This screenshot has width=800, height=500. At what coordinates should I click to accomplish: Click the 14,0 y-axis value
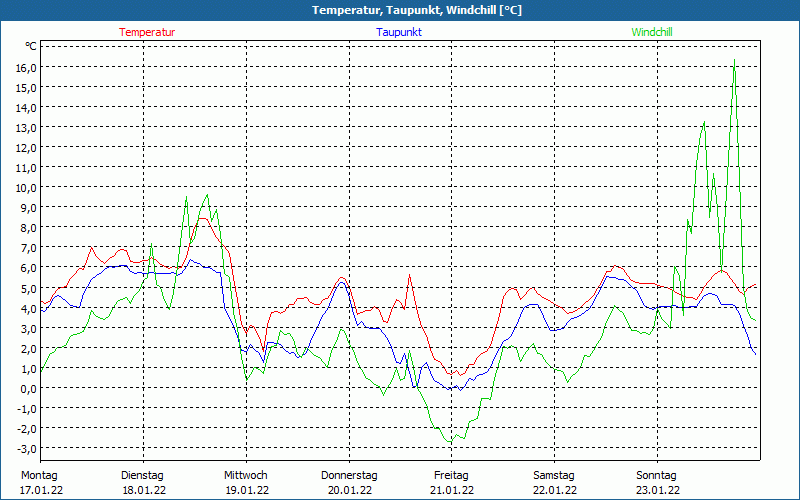pos(26,107)
